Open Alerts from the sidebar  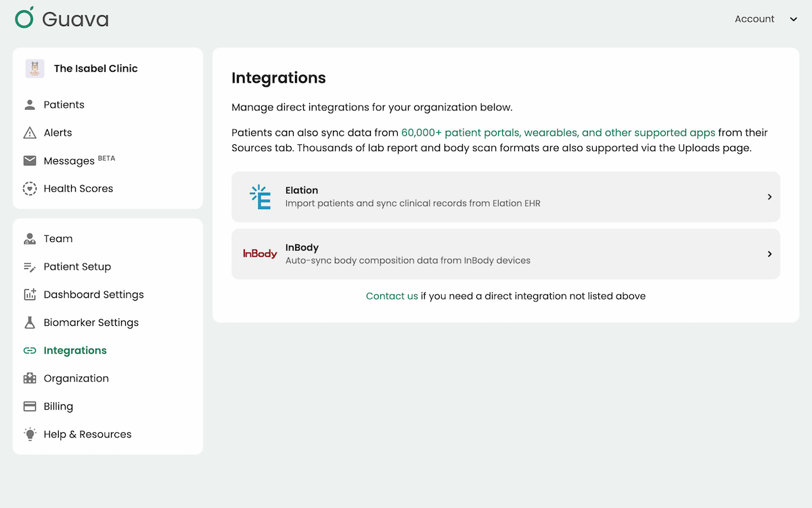(x=30, y=132)
